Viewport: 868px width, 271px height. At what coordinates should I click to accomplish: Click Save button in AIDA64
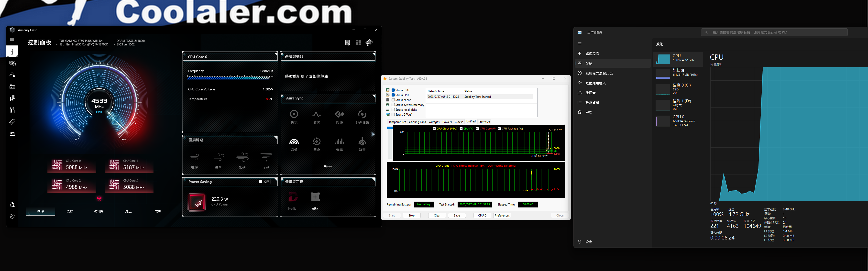pyautogui.click(x=457, y=216)
